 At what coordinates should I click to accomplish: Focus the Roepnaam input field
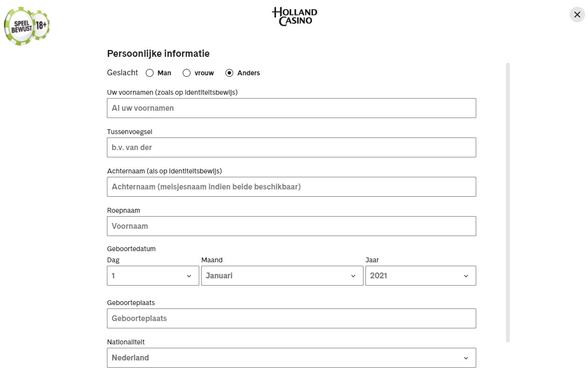291,226
